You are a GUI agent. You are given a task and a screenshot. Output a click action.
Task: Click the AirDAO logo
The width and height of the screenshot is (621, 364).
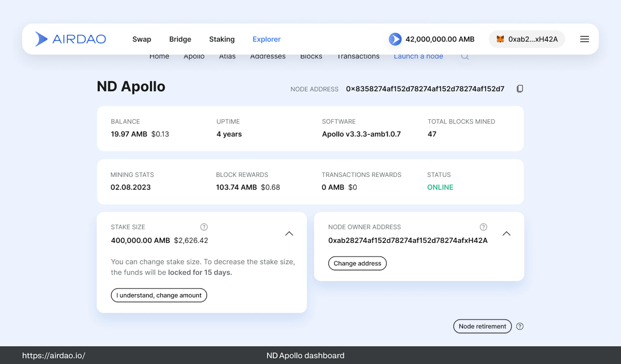pos(71,39)
